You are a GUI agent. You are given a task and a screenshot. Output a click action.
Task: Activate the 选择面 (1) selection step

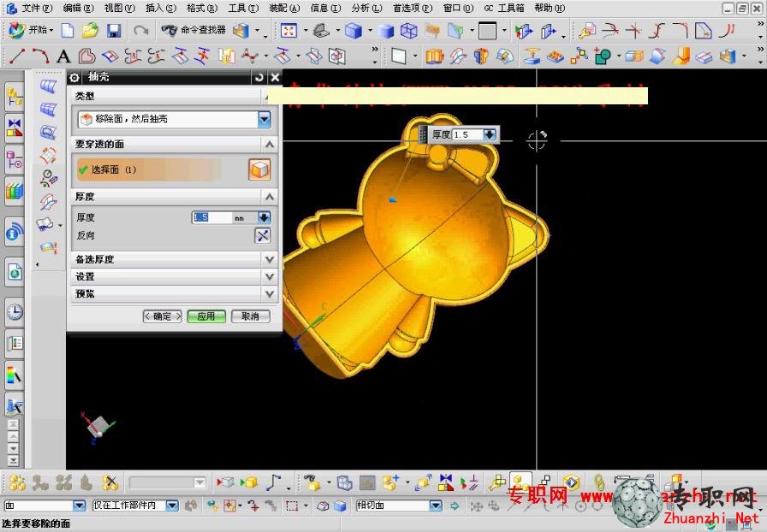148,169
